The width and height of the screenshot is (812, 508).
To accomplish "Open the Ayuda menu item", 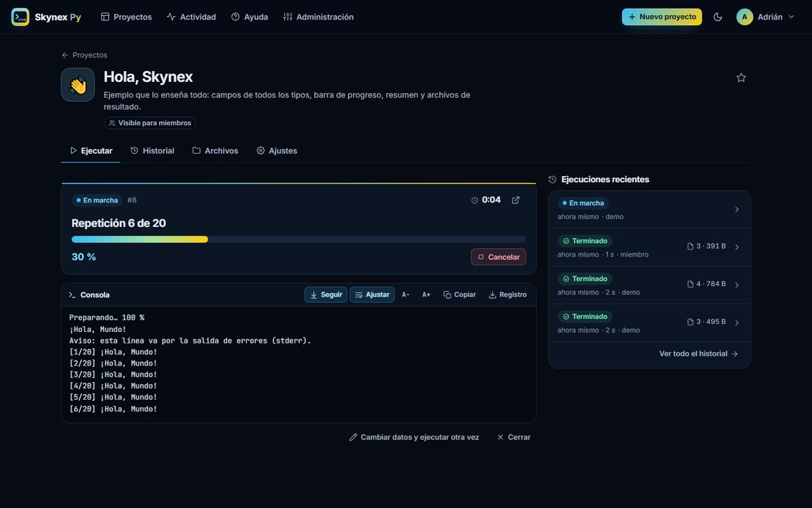I will pos(249,17).
